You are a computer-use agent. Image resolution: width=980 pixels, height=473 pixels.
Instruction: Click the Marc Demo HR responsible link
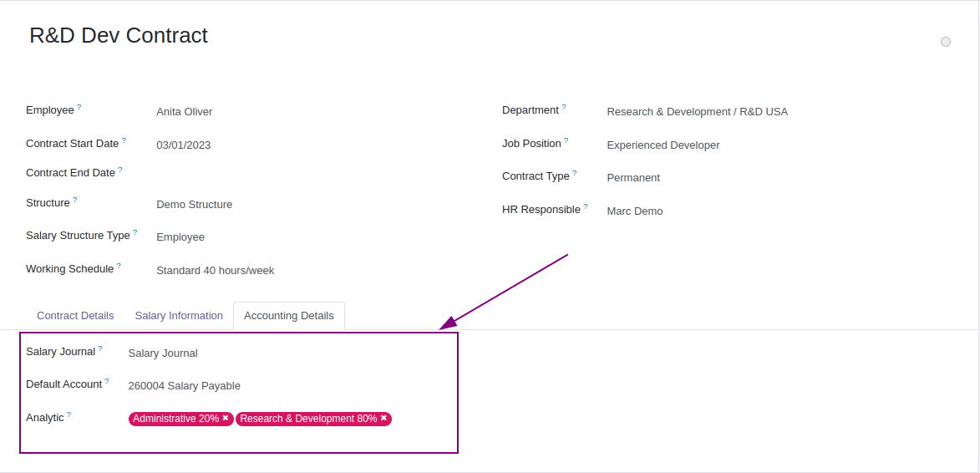coord(635,211)
